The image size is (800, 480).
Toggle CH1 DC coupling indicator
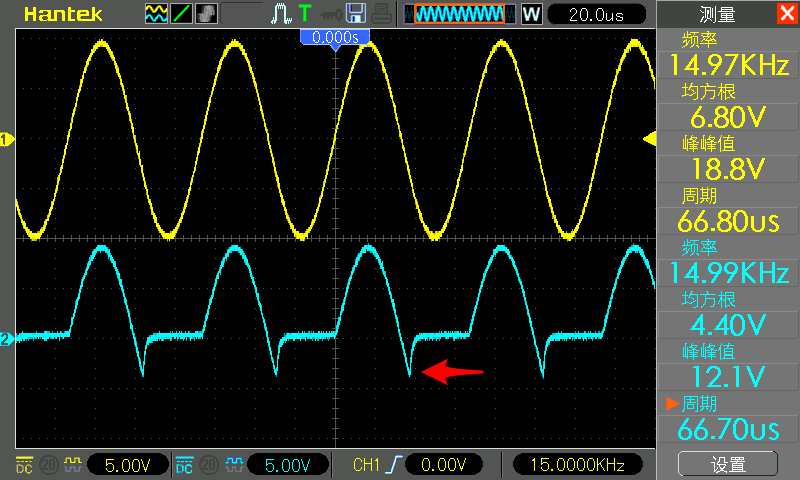(x=23, y=465)
